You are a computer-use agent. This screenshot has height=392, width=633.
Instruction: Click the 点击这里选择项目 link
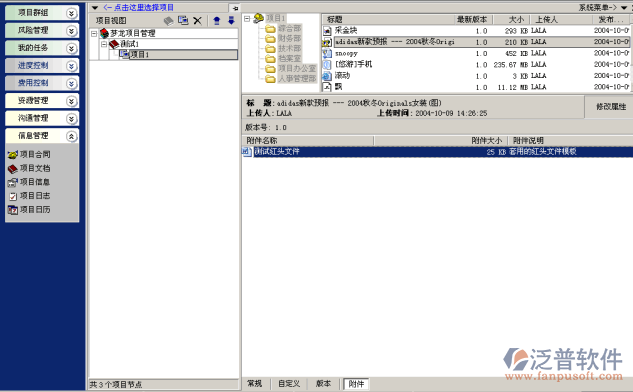[x=138, y=7]
